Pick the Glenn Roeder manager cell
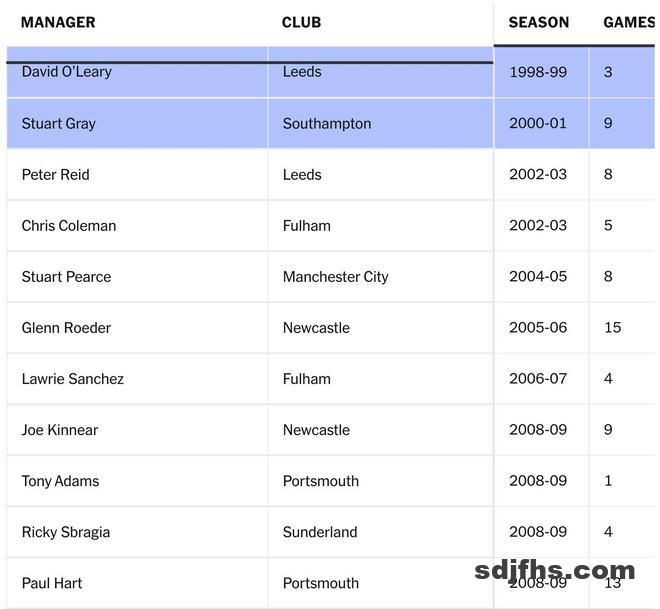660x609 pixels. coord(66,328)
